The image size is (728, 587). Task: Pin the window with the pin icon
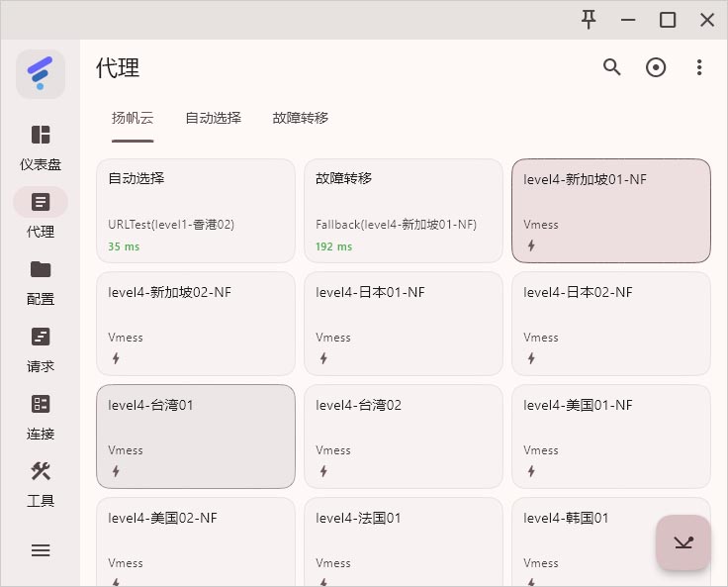pyautogui.click(x=589, y=19)
